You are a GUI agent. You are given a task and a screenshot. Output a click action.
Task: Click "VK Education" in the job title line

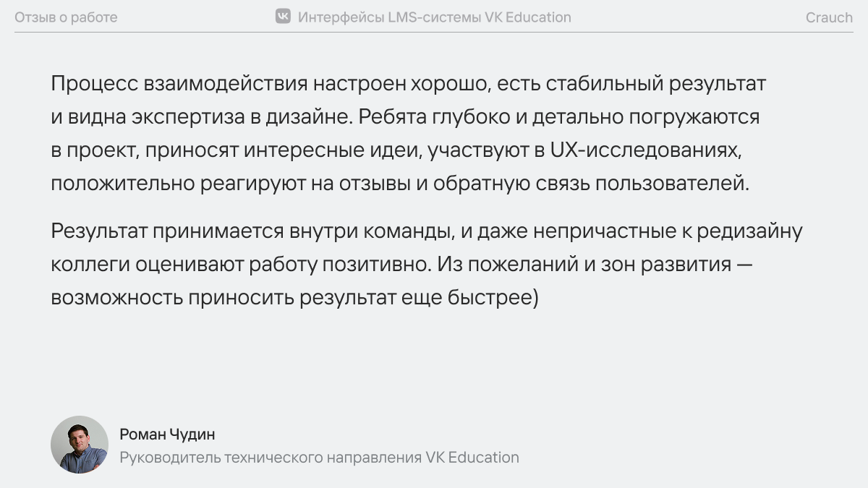pyautogui.click(x=472, y=458)
